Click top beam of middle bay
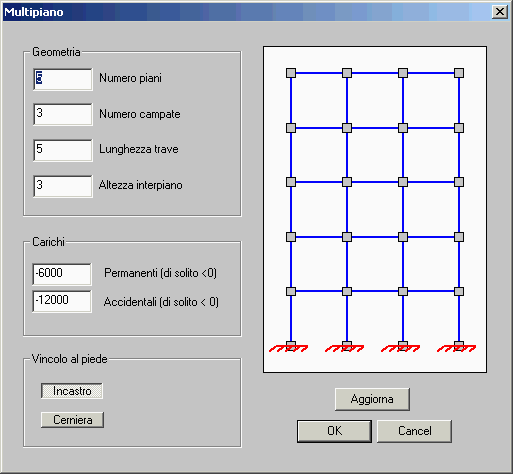Screen dimensions: 513x474 (375, 73)
